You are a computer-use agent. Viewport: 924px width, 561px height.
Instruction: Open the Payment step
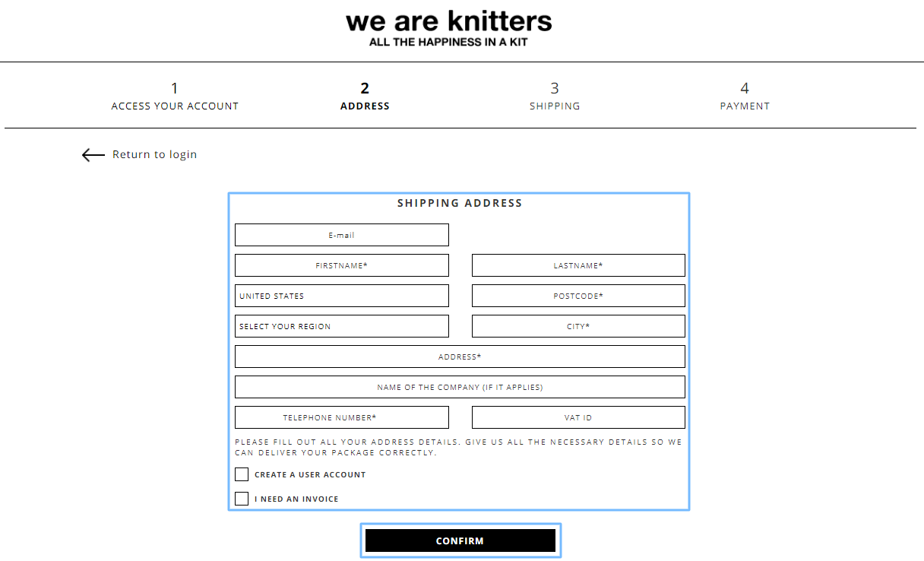click(x=745, y=97)
